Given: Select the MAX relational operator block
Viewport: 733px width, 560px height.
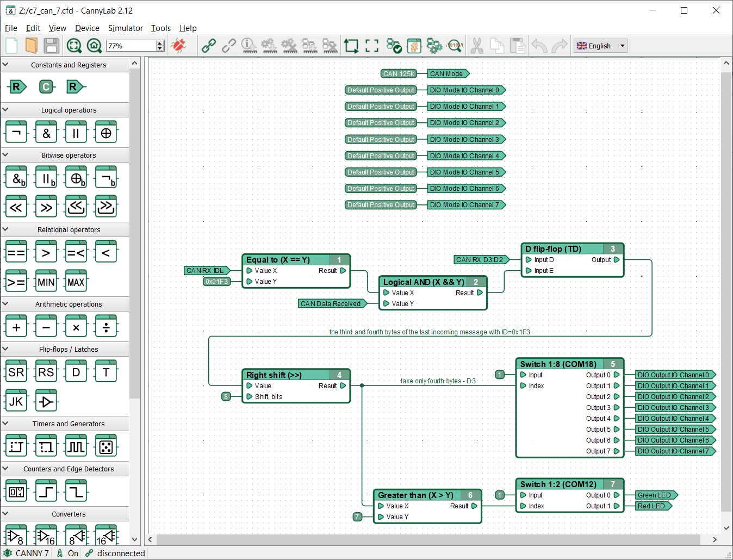Looking at the screenshot, I should click(76, 281).
